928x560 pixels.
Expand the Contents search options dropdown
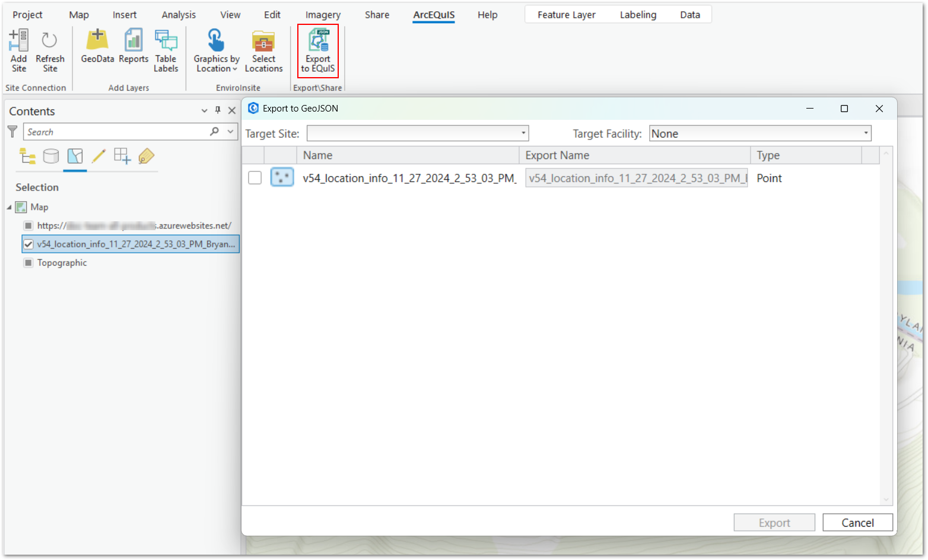pyautogui.click(x=230, y=132)
